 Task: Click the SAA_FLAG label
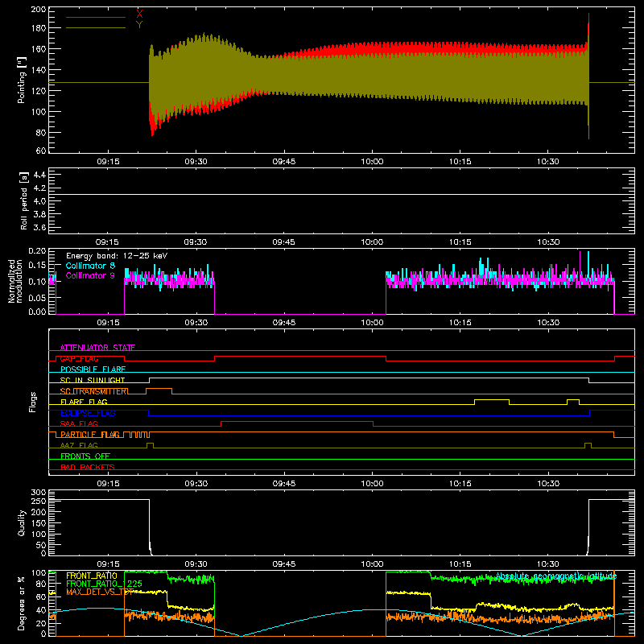pyautogui.click(x=79, y=423)
